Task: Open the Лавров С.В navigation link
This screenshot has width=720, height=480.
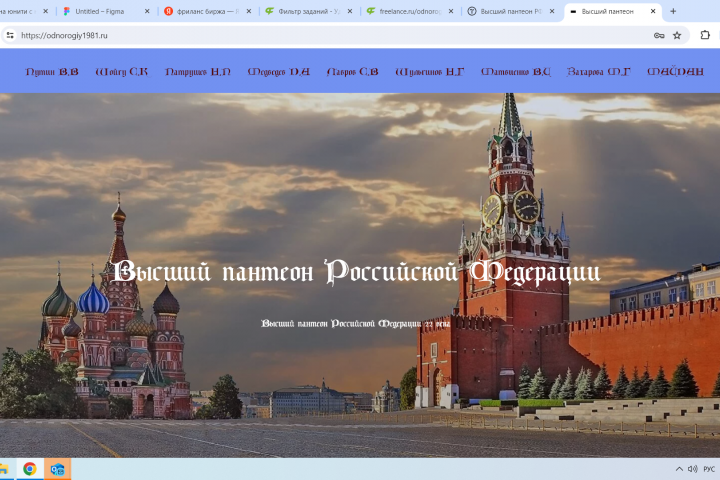Action: (x=353, y=72)
